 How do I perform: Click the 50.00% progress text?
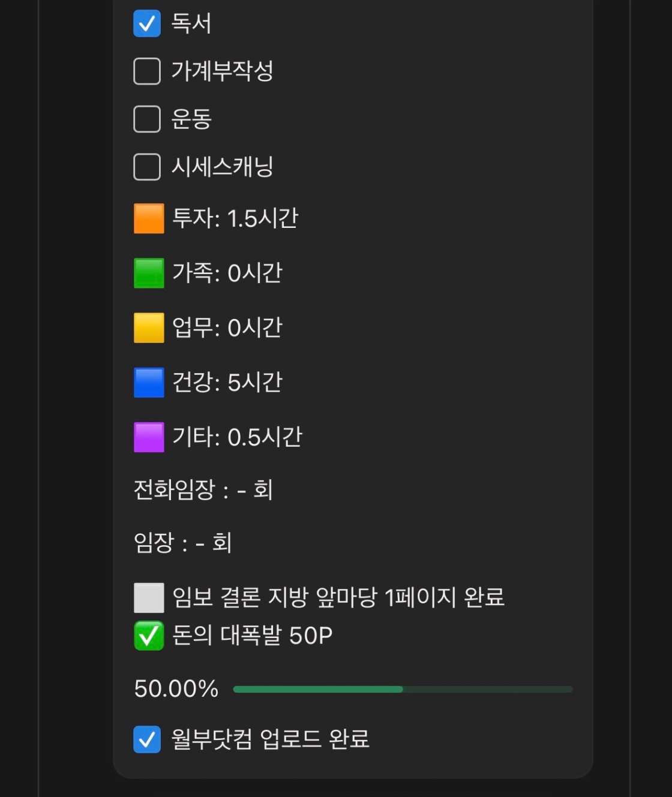(x=176, y=689)
